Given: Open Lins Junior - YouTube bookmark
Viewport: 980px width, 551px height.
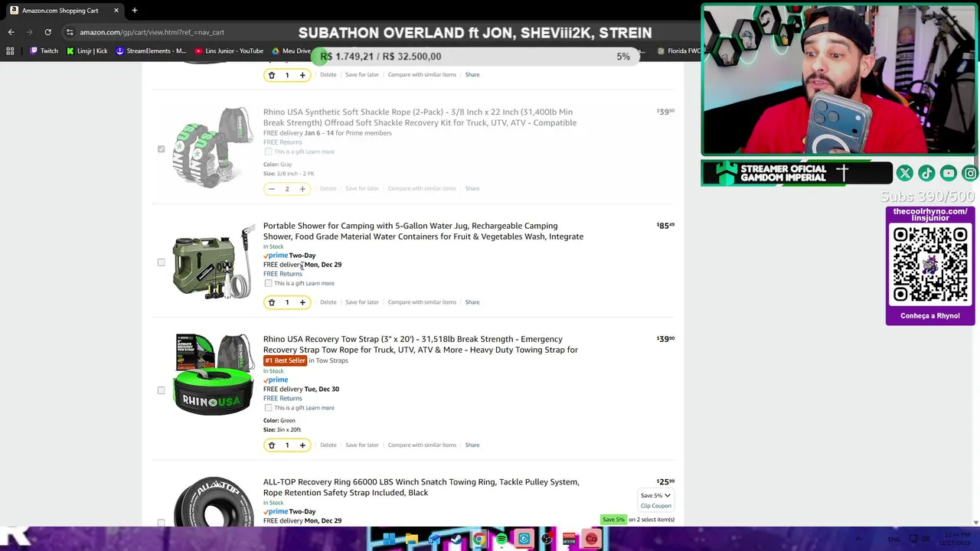Looking at the screenshot, I should [229, 51].
